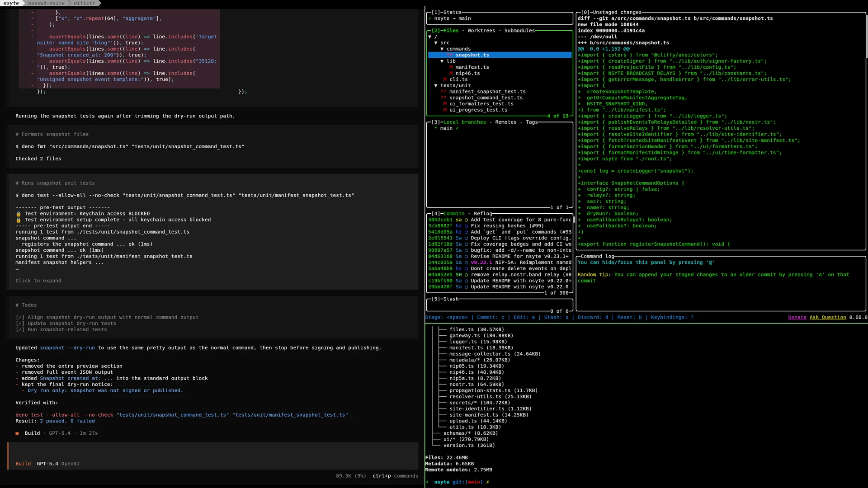Click the checked todo 'Update snapshot dry-run tests'
868x488 pixels.
pos(66,324)
